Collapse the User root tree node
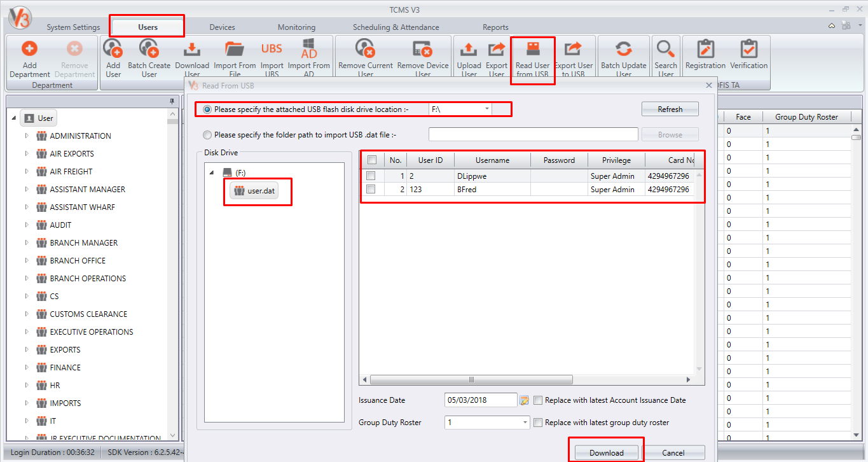The height and width of the screenshot is (462, 868). pyautogui.click(x=14, y=118)
